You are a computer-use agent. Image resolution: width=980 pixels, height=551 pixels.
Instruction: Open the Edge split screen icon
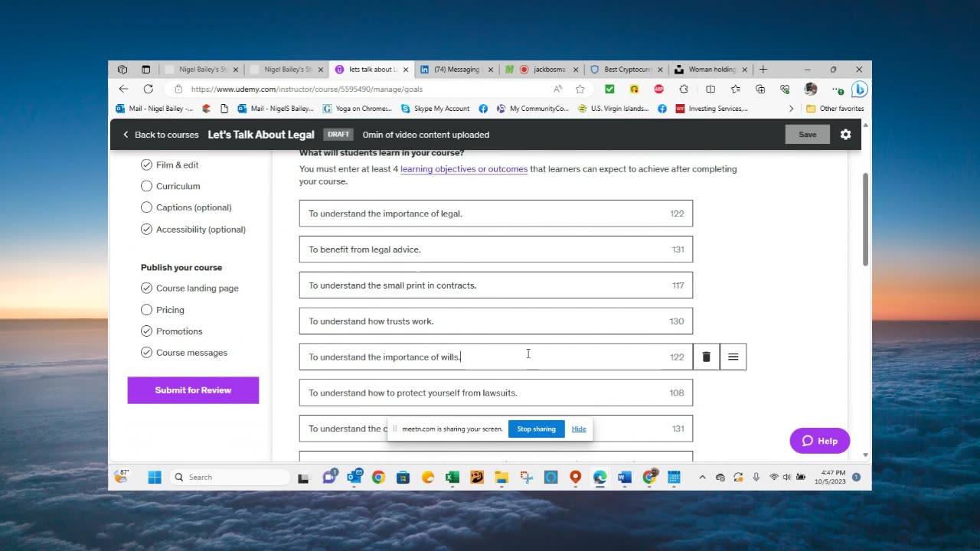[x=710, y=89]
